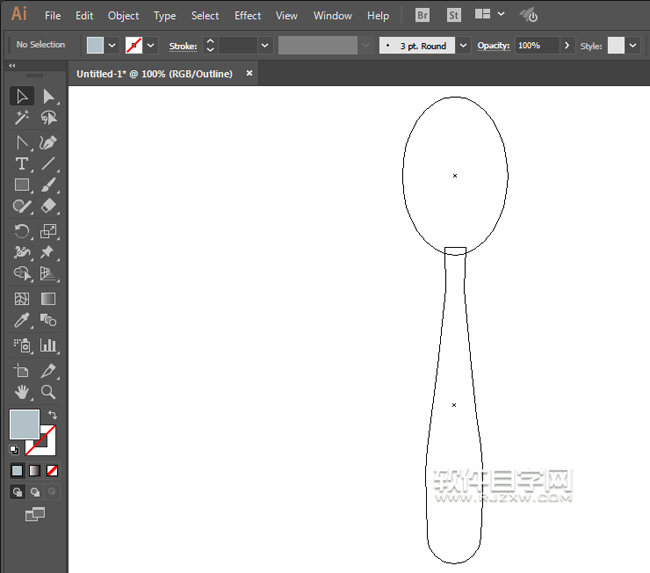Open the Object menu
The height and width of the screenshot is (573, 650).
(x=123, y=16)
